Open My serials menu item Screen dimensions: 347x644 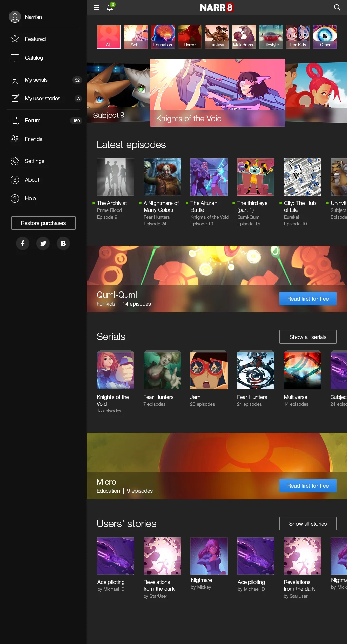tap(43, 80)
